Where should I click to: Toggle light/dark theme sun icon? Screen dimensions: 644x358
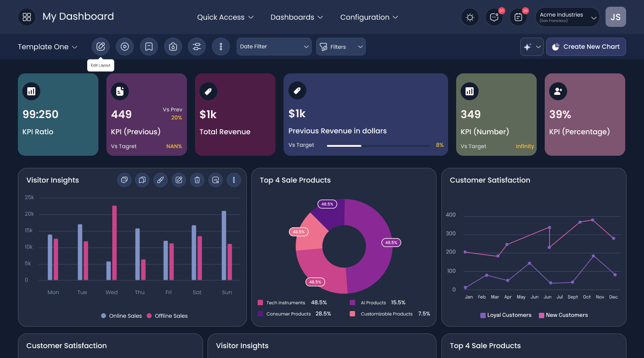click(470, 17)
